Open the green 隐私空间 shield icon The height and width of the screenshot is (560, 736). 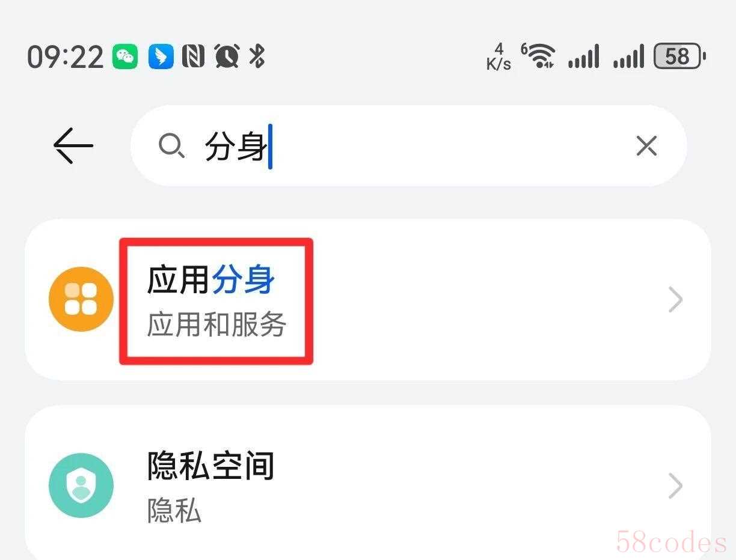(81, 485)
